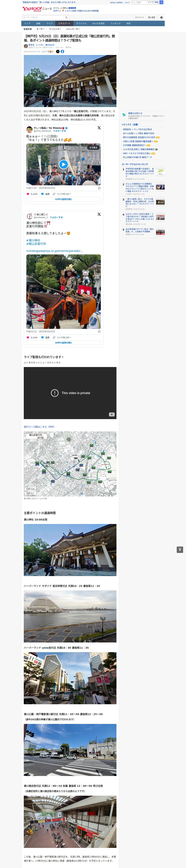Image resolution: width=186 pixels, height=868 pixels.
Task: Switch to the ライブ tab
Action: coord(49,24)
